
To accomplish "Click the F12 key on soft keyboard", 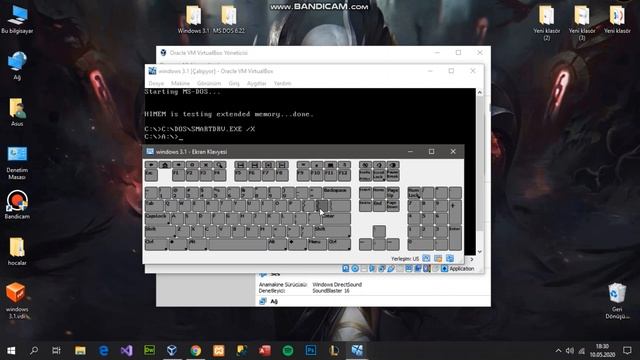I will (x=344, y=175).
